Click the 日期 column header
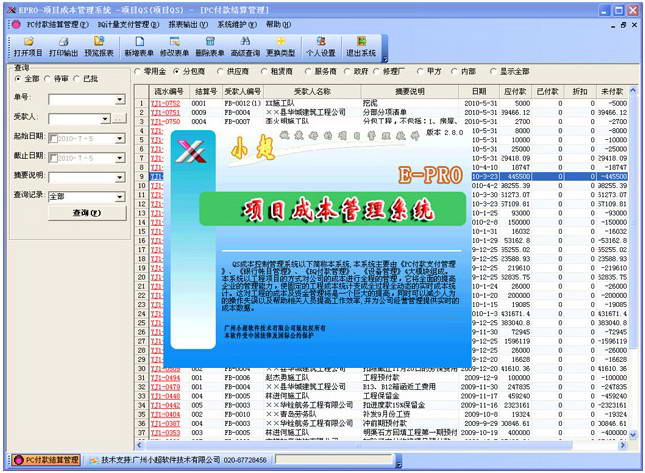 pyautogui.click(x=479, y=91)
